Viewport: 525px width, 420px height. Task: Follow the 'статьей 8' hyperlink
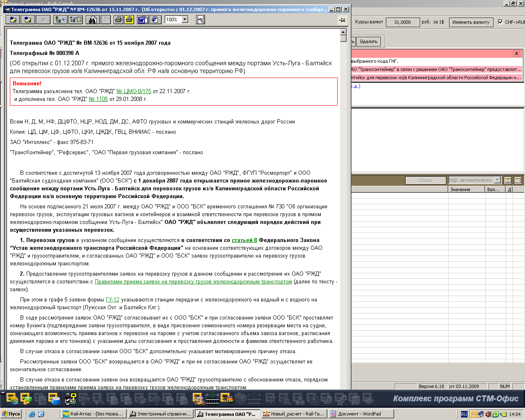(x=244, y=240)
